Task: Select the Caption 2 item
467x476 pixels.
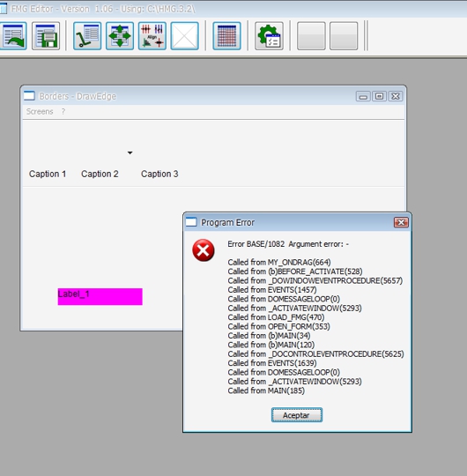Action: tap(100, 174)
